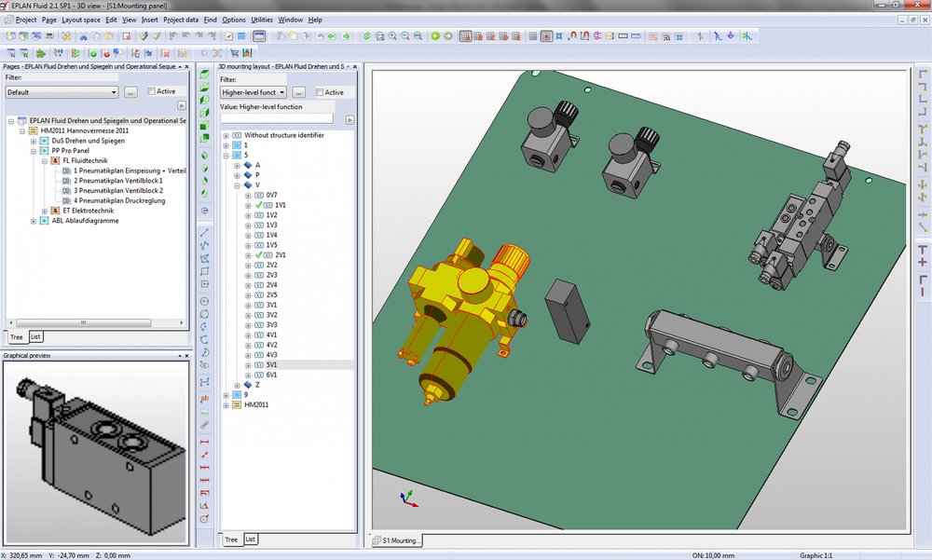Toggle Active checkbox in 3D mounting layout
This screenshot has height=560, width=932.
pos(320,92)
